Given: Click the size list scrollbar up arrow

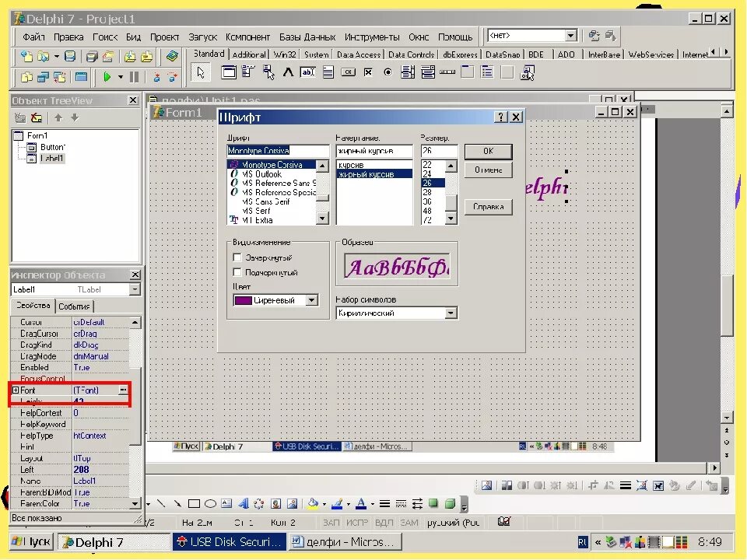Looking at the screenshot, I should click(x=451, y=166).
